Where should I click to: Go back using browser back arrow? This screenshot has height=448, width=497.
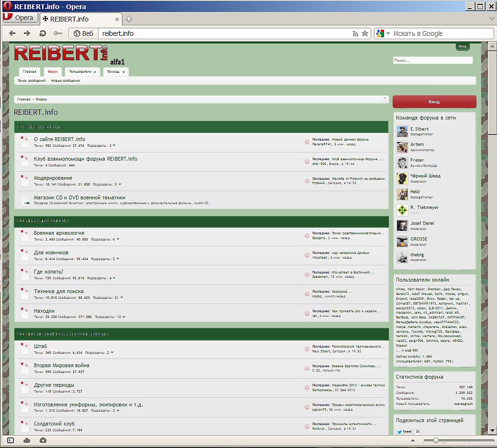pyautogui.click(x=12, y=33)
